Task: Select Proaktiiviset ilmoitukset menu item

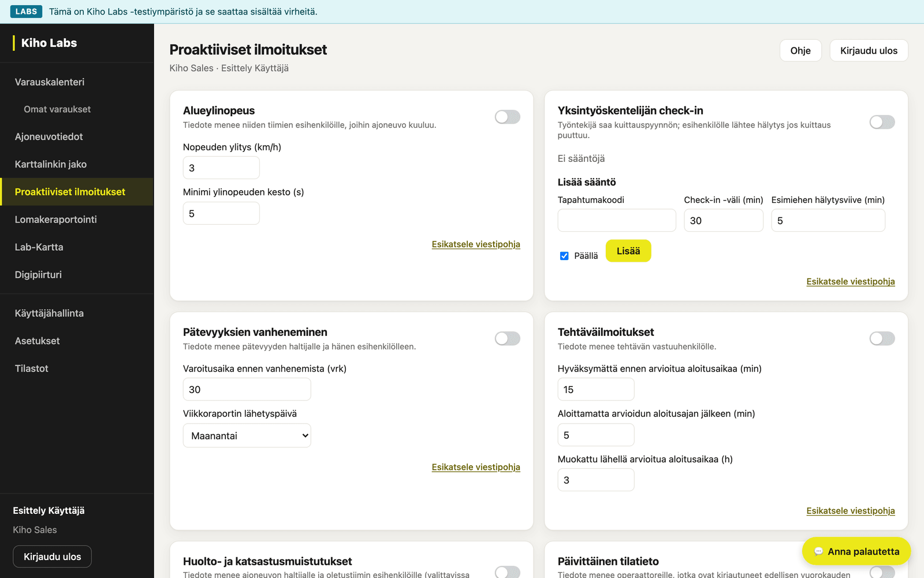Action: (x=77, y=192)
